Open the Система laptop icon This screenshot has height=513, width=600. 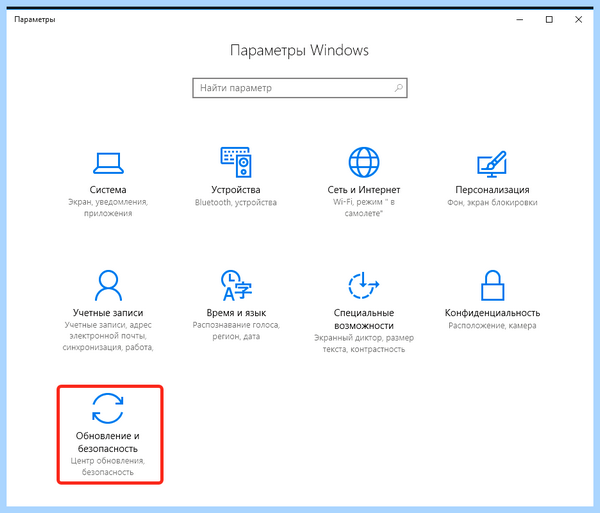click(108, 163)
